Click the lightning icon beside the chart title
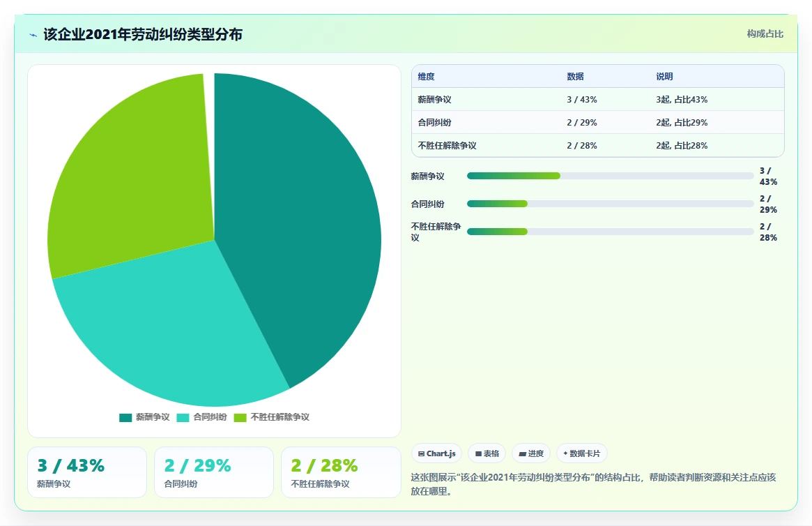Image resolution: width=812 pixels, height=526 pixels. point(33,36)
